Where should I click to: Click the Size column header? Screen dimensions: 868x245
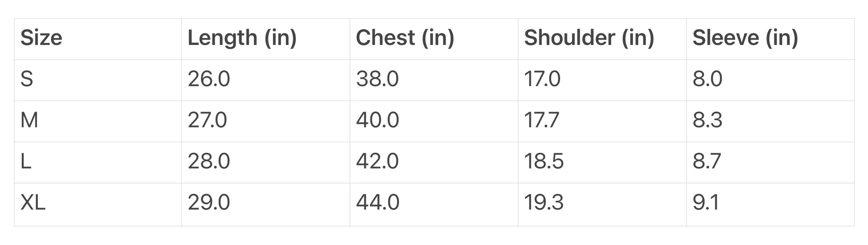click(x=41, y=38)
